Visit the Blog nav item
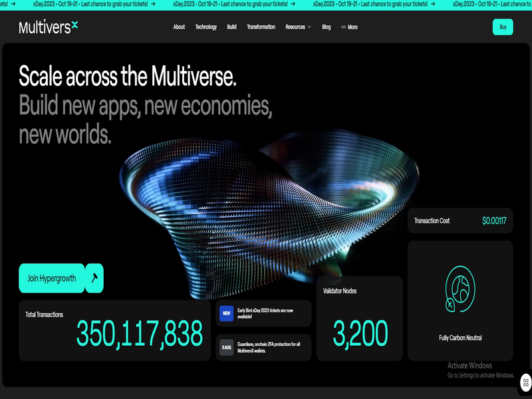This screenshot has width=532, height=399. click(326, 27)
